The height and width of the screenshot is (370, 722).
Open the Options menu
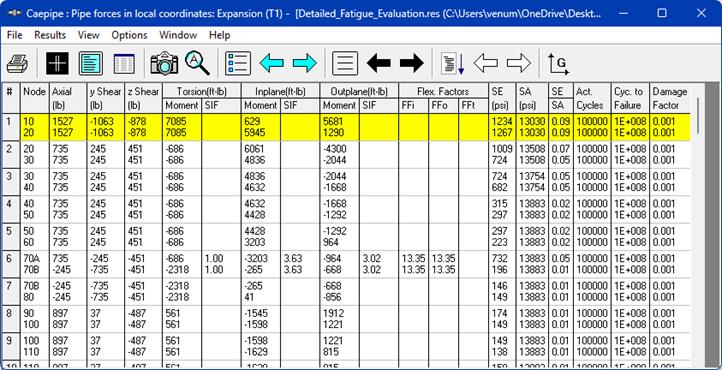tap(129, 35)
